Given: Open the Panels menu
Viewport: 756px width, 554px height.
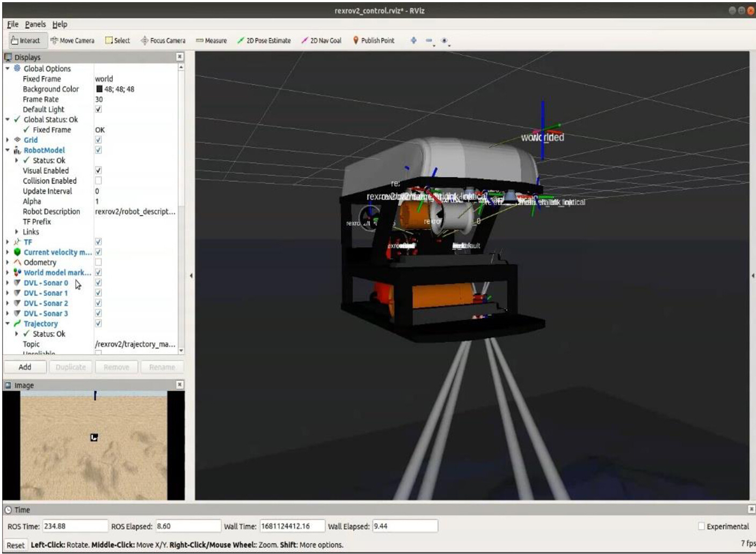Looking at the screenshot, I should pos(35,24).
